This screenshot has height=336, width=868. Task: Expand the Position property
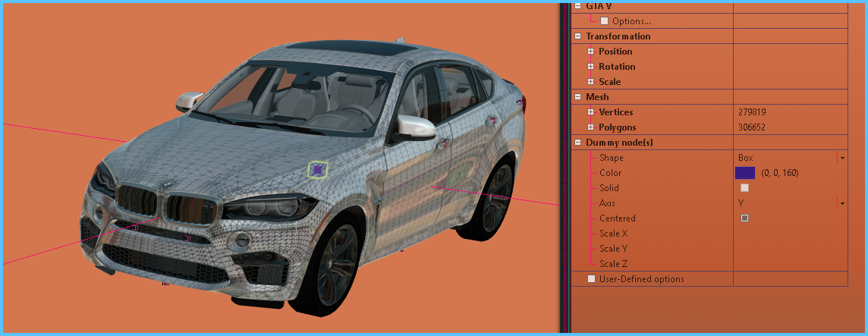tap(590, 52)
